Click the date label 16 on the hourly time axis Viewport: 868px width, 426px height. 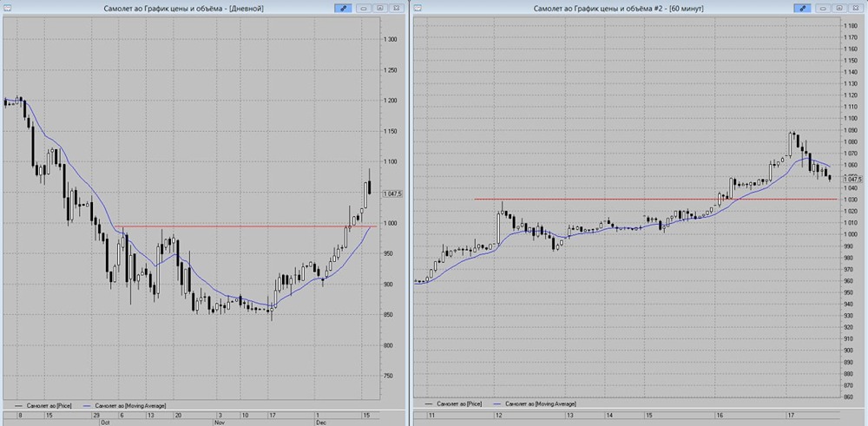(719, 415)
